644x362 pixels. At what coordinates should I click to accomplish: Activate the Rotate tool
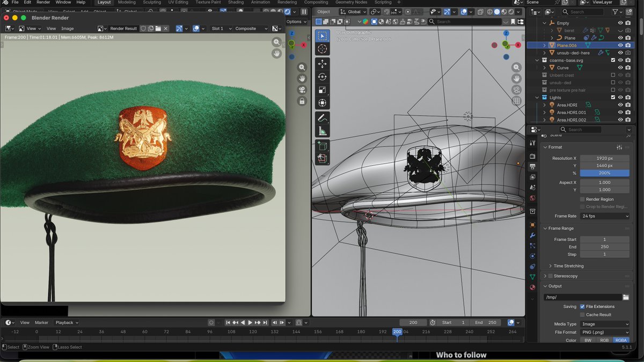[x=322, y=77]
